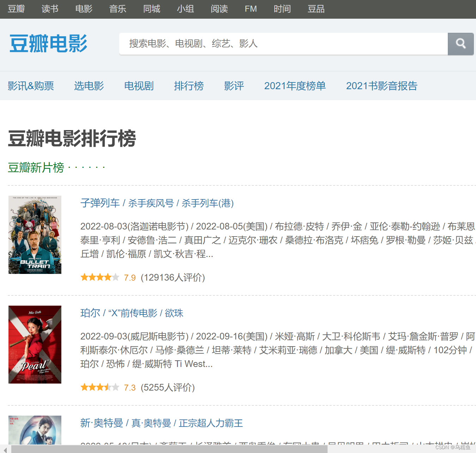Select 电影 in the top bar
Screen dimensions: 476x453
click(x=84, y=9)
